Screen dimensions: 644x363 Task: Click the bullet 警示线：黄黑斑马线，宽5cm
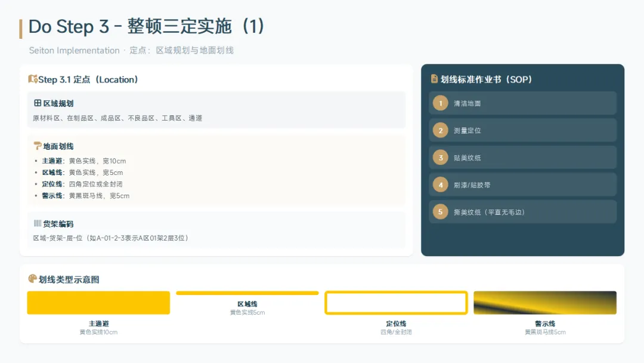[85, 196]
